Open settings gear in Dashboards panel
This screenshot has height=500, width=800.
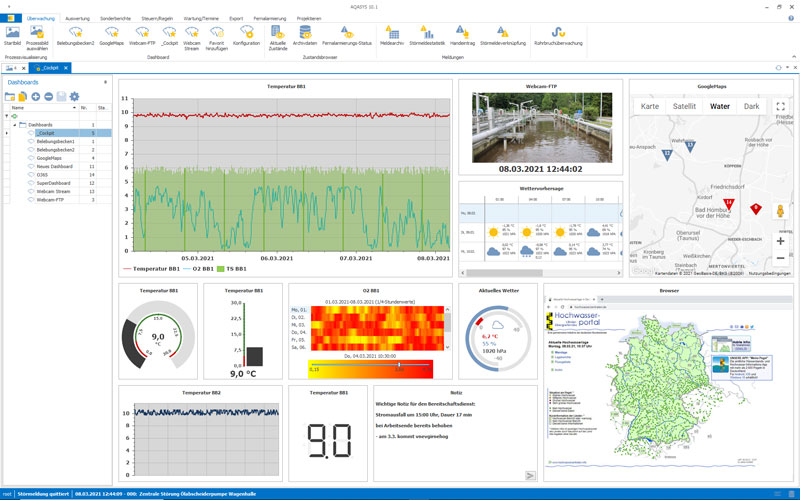pos(74,96)
